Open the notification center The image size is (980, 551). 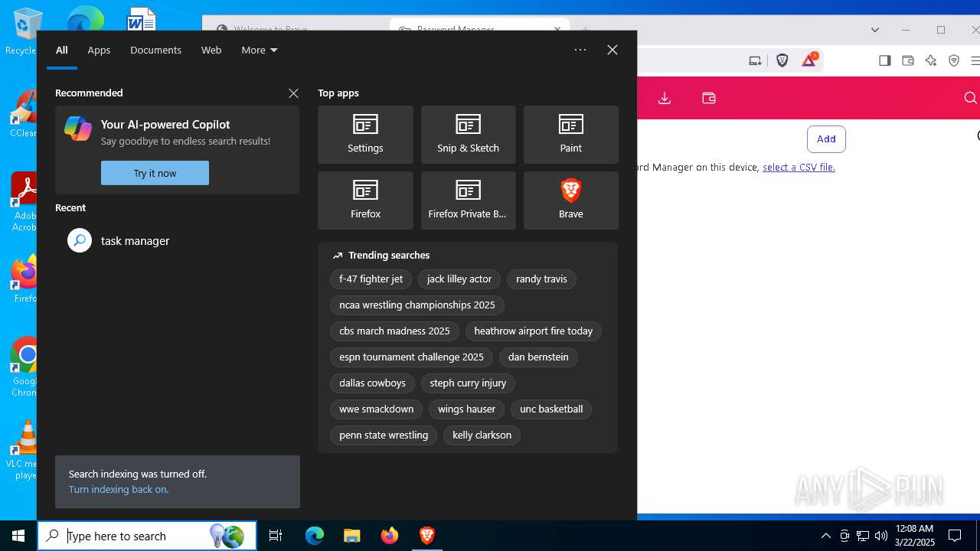click(955, 536)
